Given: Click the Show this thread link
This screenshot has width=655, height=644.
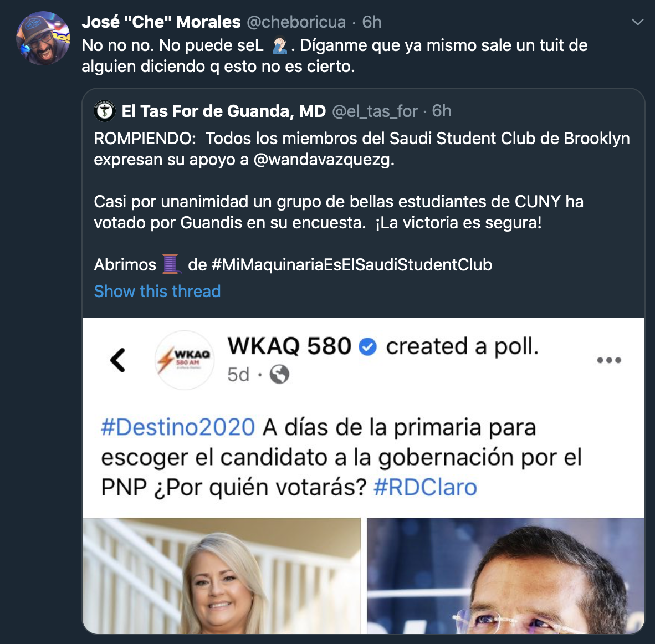Looking at the screenshot, I should coord(157,291).
